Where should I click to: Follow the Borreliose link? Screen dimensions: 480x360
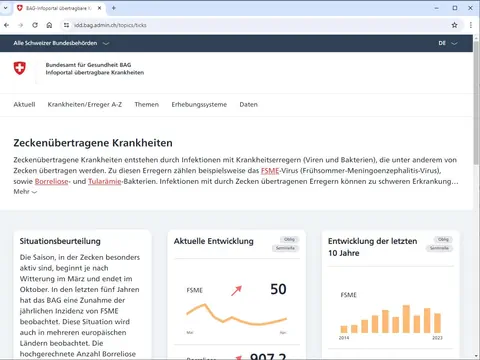[51, 181]
